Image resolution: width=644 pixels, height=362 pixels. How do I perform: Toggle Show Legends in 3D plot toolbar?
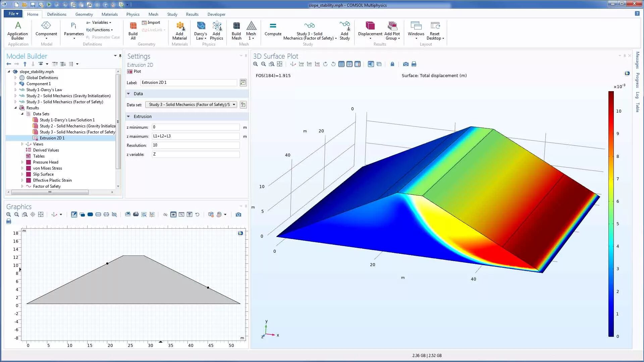pos(358,64)
